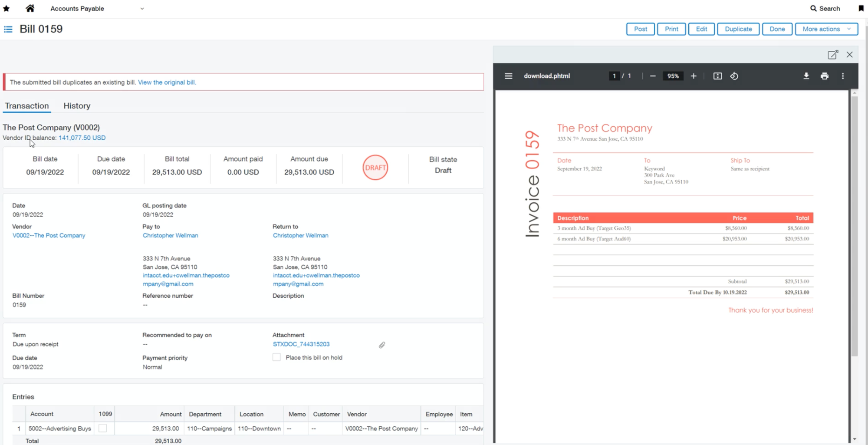Viewport: 868px width, 445px height.
Task: Download the invoice PDF
Action: point(806,76)
